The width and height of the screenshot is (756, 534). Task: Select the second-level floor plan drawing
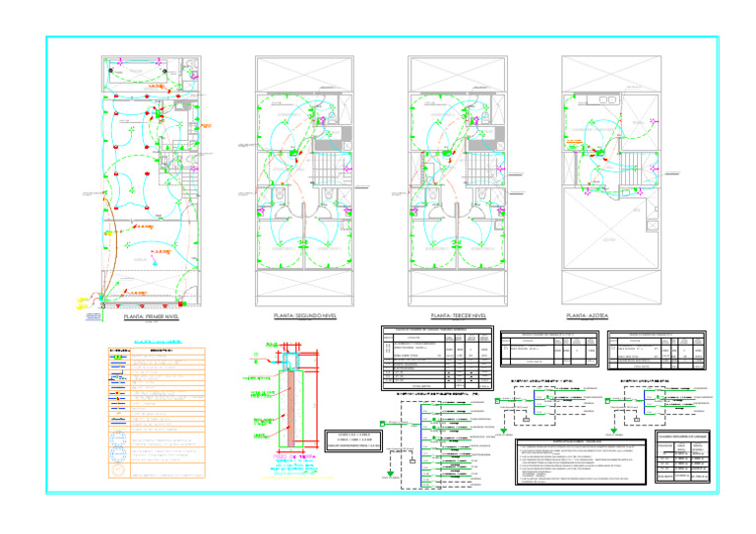[x=304, y=181]
